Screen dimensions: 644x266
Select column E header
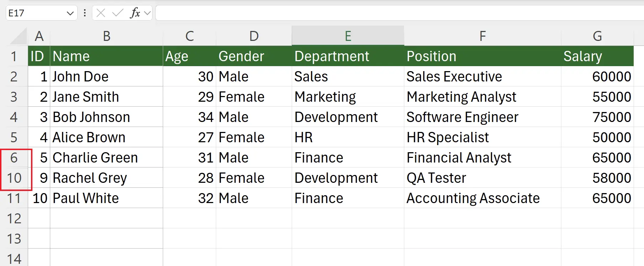coord(348,36)
